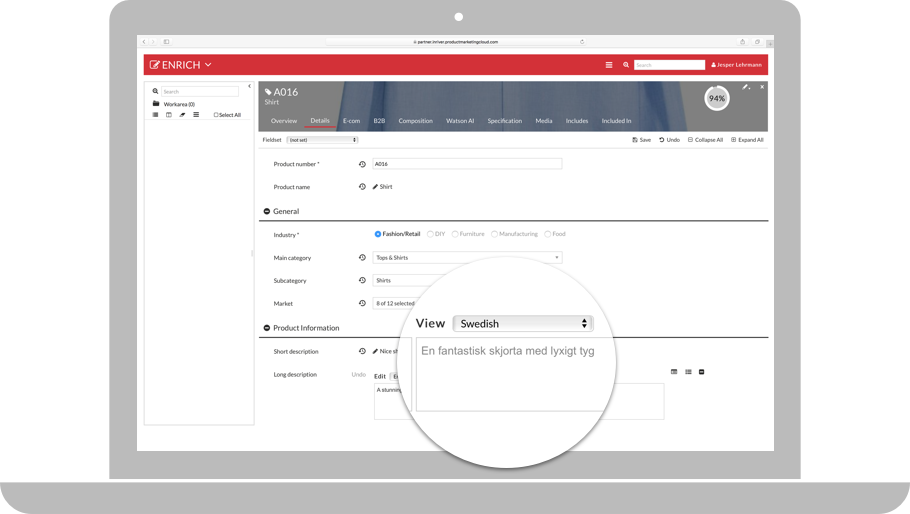Screen dimensions: 910x514
Task: Click the magnifier icon beside header search
Action: click(626, 65)
